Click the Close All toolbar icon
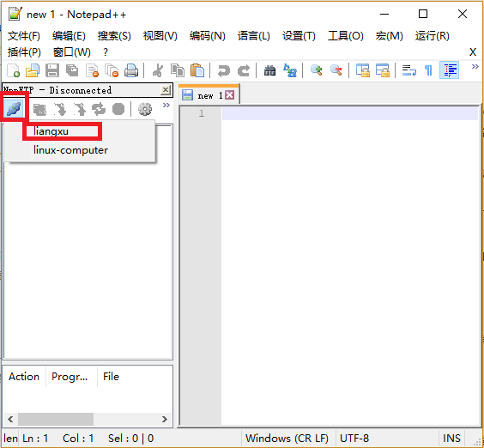The image size is (484, 448). 112,70
